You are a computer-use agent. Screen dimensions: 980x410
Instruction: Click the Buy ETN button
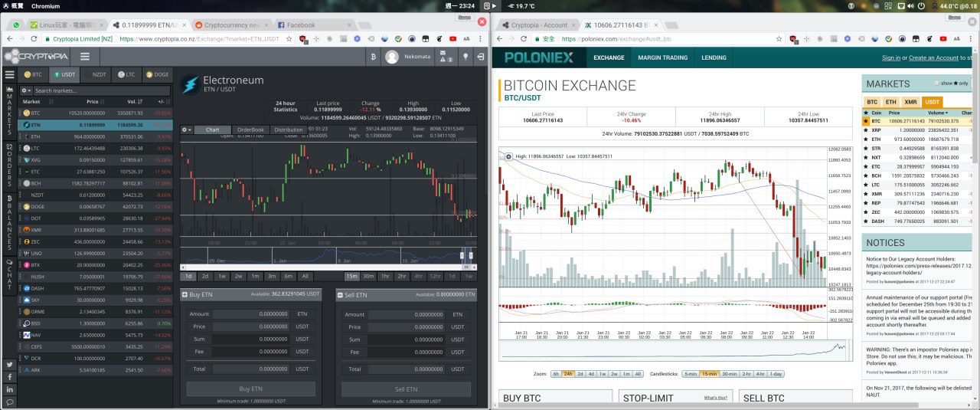click(250, 389)
